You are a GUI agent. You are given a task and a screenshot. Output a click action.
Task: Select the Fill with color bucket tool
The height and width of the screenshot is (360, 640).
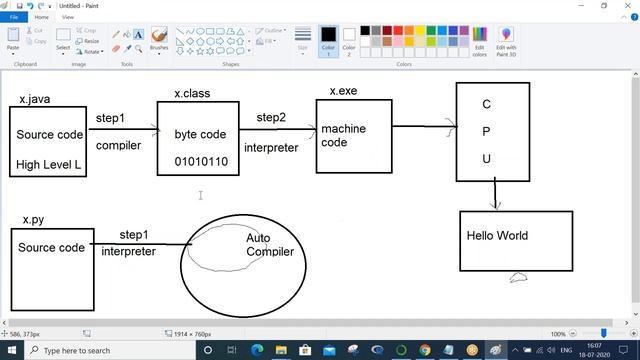(127, 35)
